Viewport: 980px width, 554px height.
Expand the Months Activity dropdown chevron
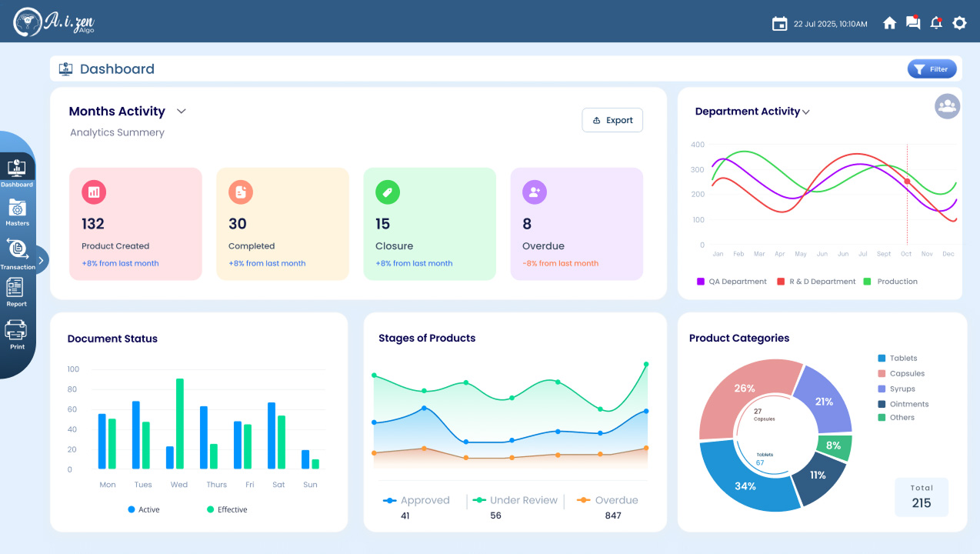coord(182,112)
